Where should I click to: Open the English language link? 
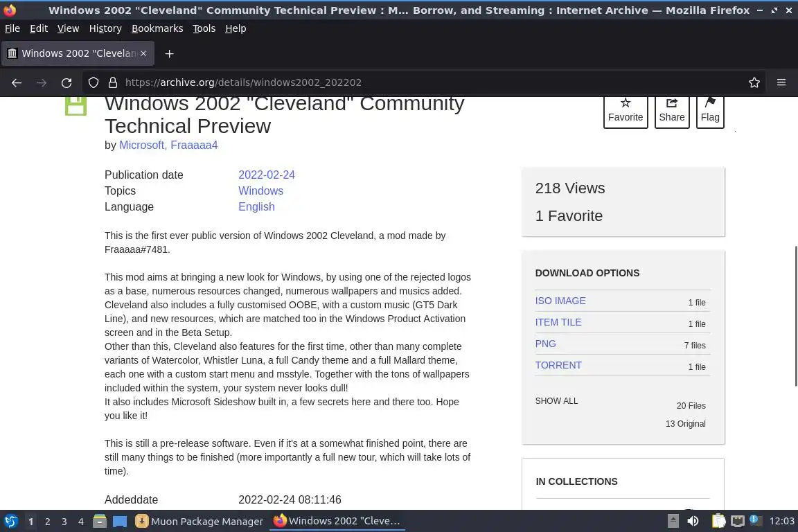coord(256,206)
